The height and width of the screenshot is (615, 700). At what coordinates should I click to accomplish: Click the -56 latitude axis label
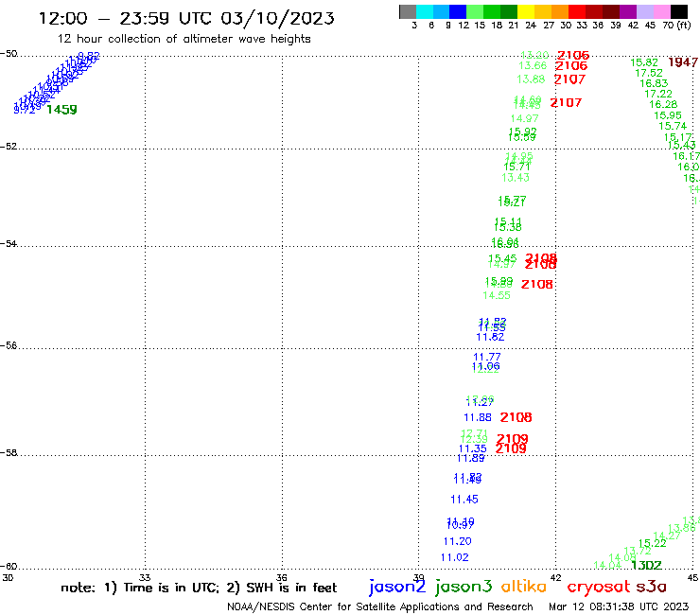[x=9, y=345]
